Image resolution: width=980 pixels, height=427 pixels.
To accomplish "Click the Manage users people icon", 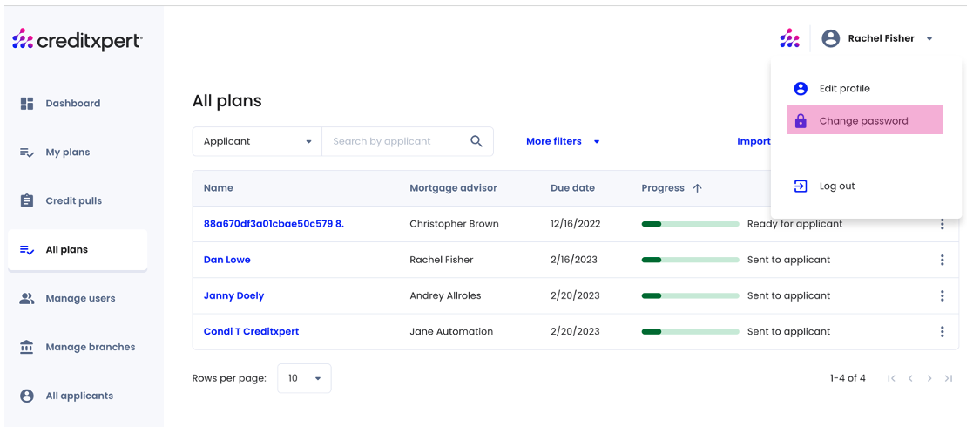I will pos(27,298).
